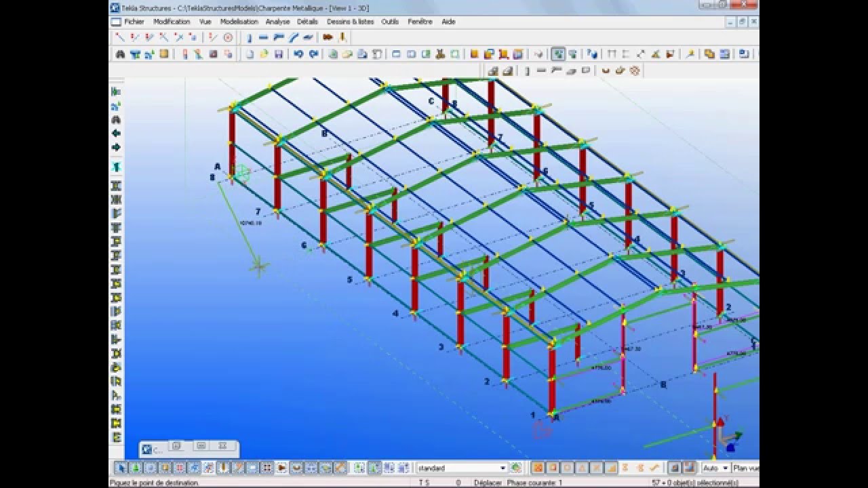This screenshot has width=868, height=488.
Task: Create concrete beam tool
Action: (541, 70)
